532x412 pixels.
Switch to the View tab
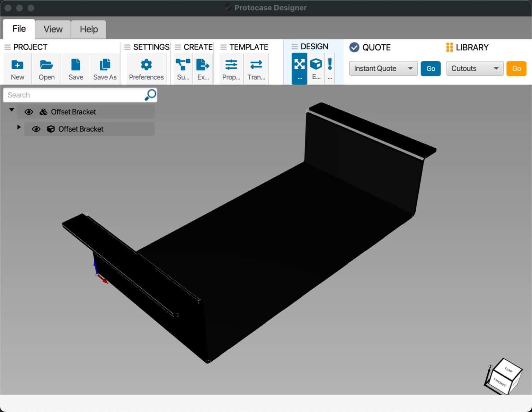pos(53,29)
